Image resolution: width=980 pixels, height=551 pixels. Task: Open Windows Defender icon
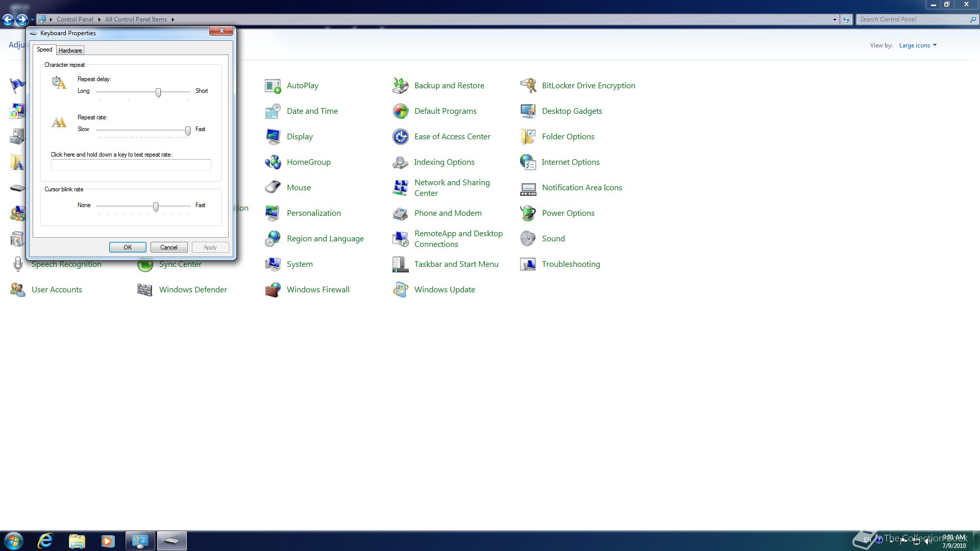coord(145,290)
